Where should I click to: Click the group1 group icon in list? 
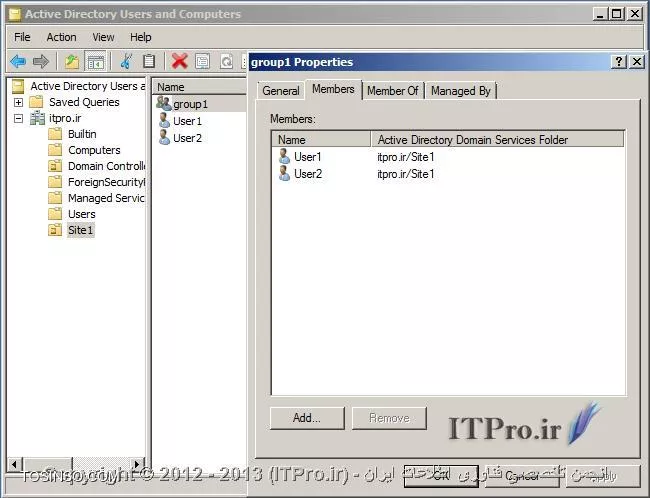tap(164, 103)
